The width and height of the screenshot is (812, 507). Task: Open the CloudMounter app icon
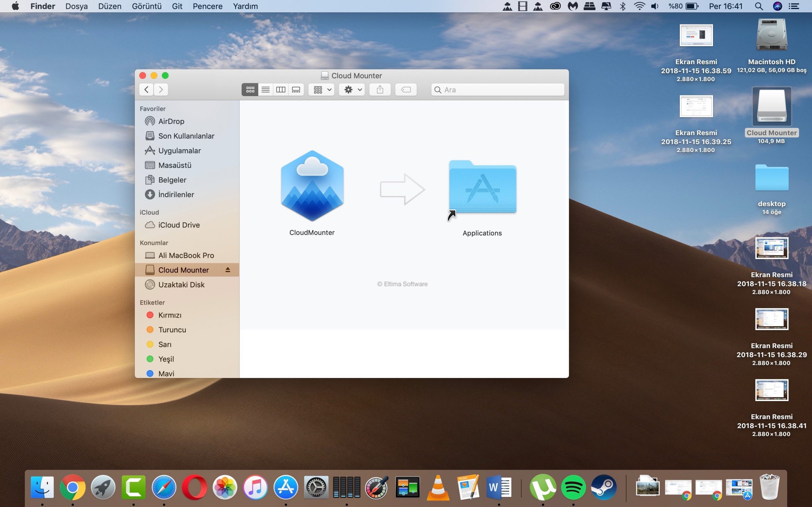pos(312,186)
